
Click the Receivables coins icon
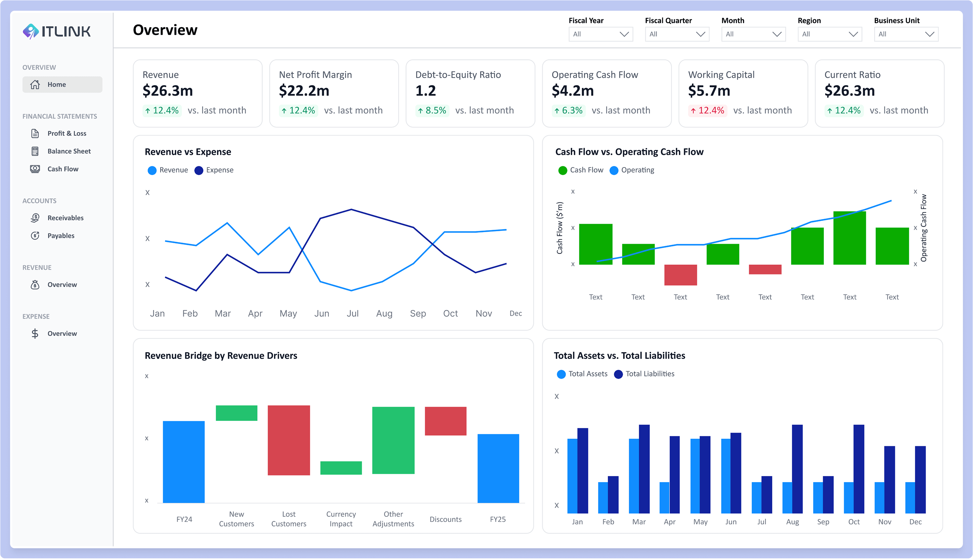(35, 218)
